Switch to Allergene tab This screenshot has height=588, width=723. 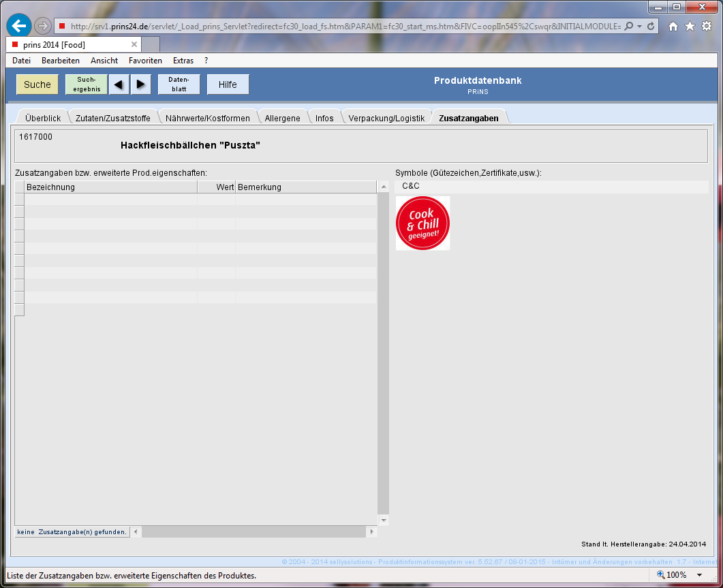click(282, 118)
